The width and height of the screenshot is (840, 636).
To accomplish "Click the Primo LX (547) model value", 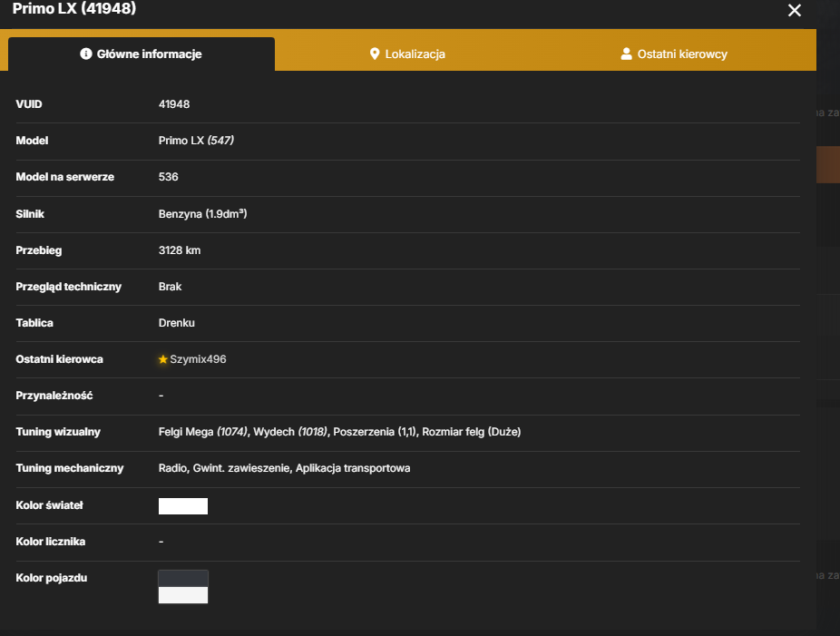I will pos(196,141).
